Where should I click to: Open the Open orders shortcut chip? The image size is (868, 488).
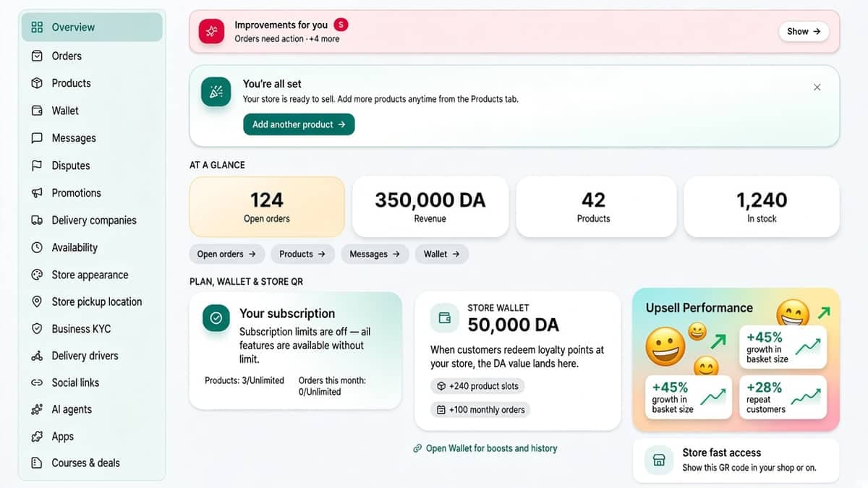tap(226, 254)
